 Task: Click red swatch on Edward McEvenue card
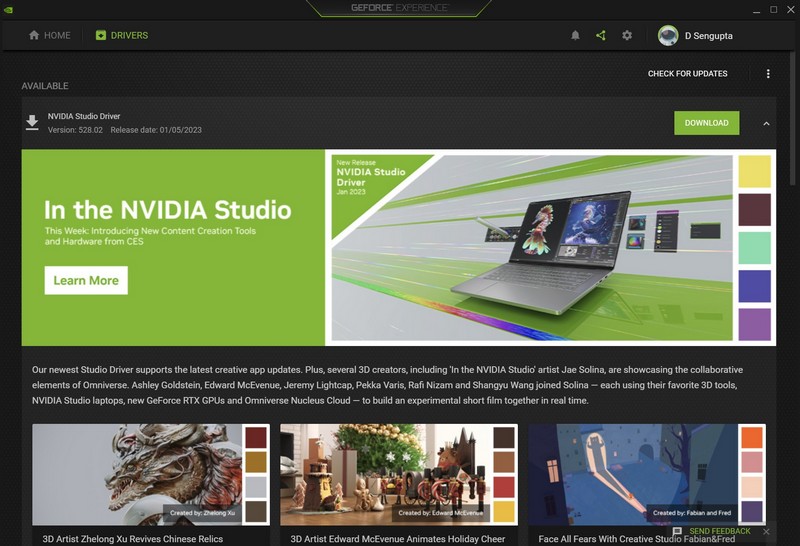pyautogui.click(x=504, y=487)
